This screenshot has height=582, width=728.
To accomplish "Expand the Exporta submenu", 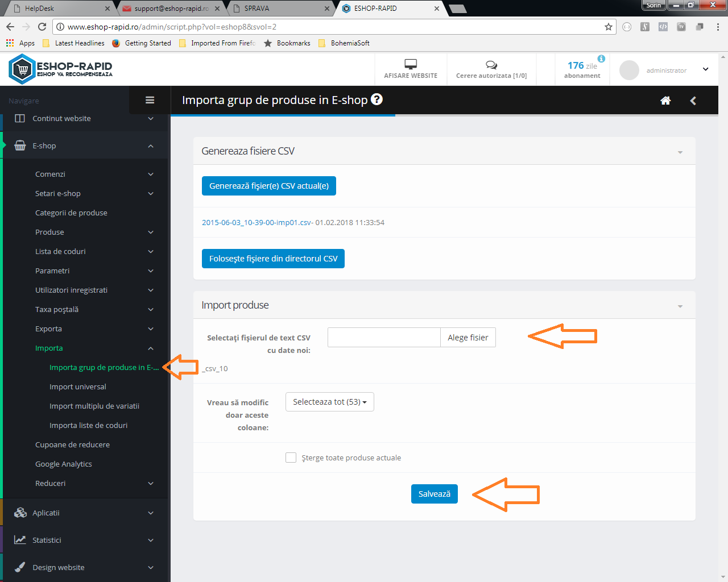I will click(151, 329).
